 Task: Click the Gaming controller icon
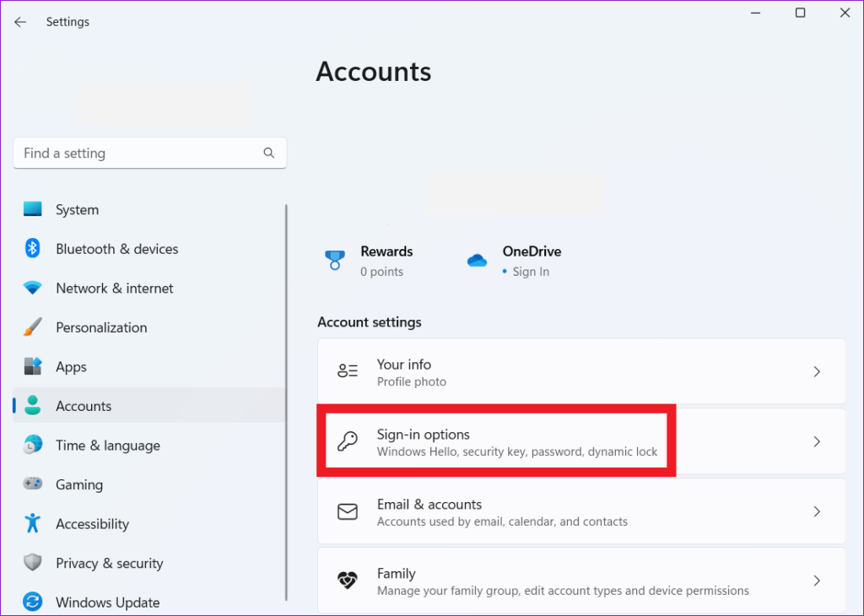(x=33, y=484)
